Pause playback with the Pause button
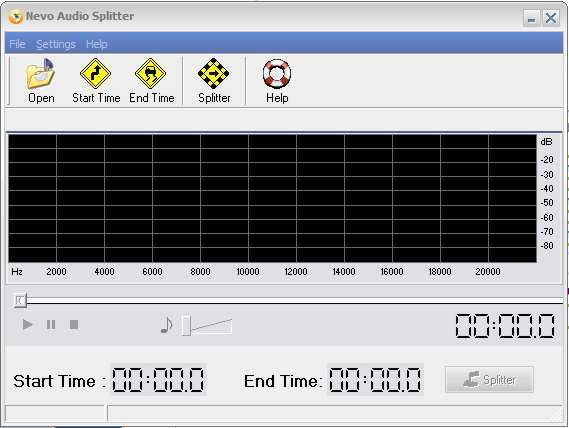Screen dimensions: 569x428 [51, 324]
